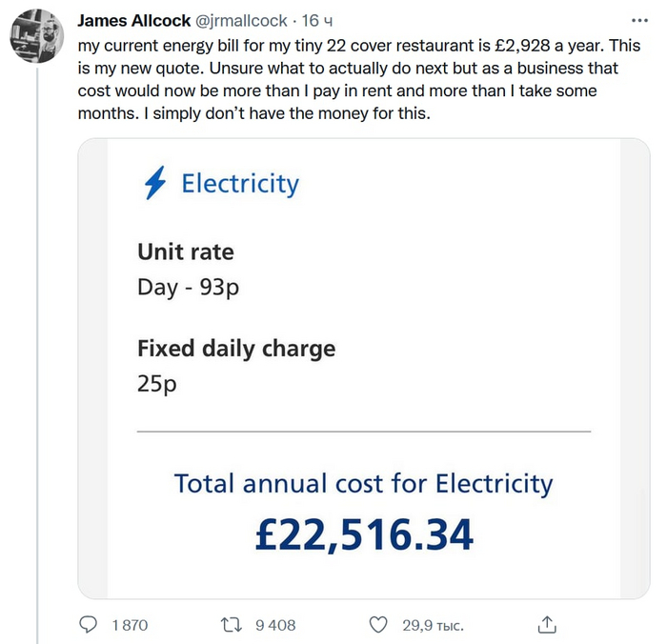The image size is (667, 644).
Task: Click the like count 29,9 тыс.
Action: tap(432, 625)
